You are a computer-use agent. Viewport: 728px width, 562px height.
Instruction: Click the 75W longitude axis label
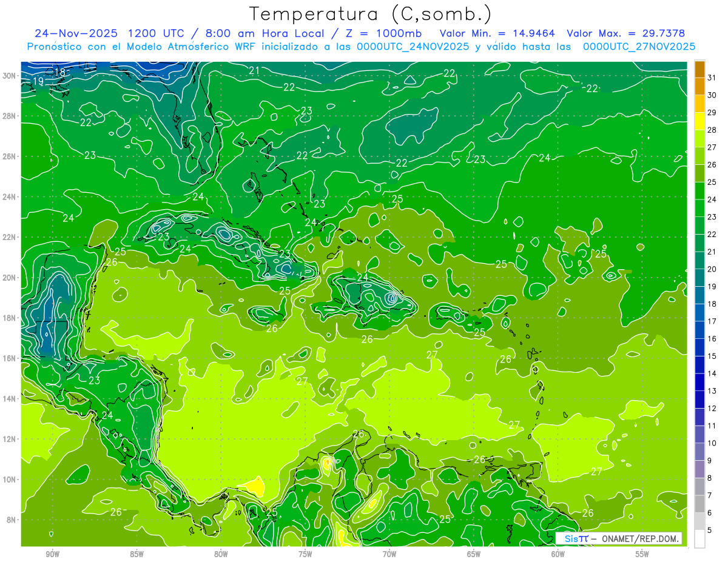tap(305, 554)
